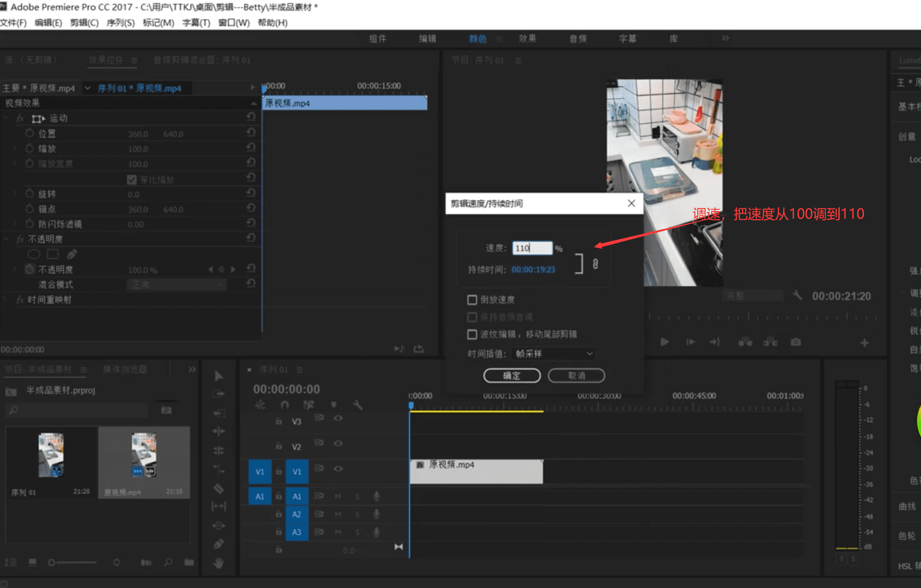This screenshot has height=588, width=921.
Task: Click the find magnifier in Project panel footer
Action: click(x=168, y=562)
